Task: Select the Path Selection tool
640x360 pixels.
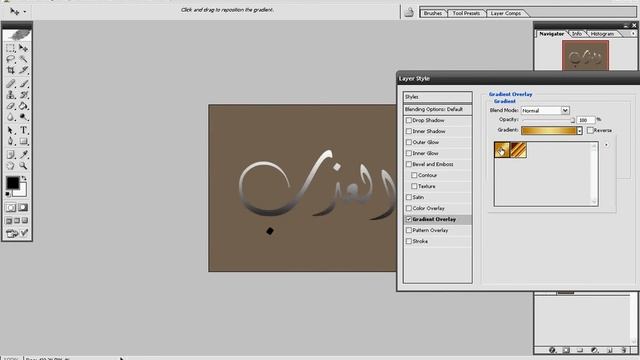Action: (11, 131)
